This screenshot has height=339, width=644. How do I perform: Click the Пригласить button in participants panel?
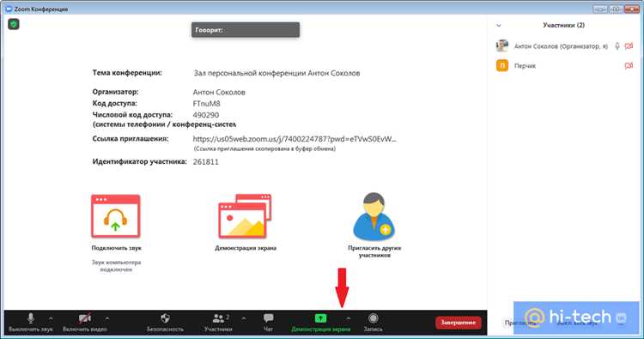pyautogui.click(x=519, y=323)
